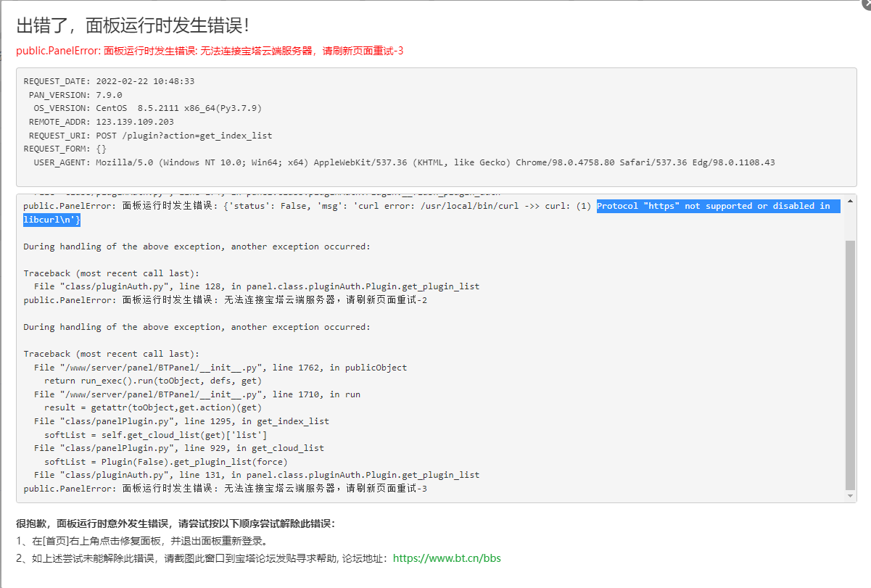
Task: Open the https://www.bt.cn/bbs forum link
Action: pos(446,558)
